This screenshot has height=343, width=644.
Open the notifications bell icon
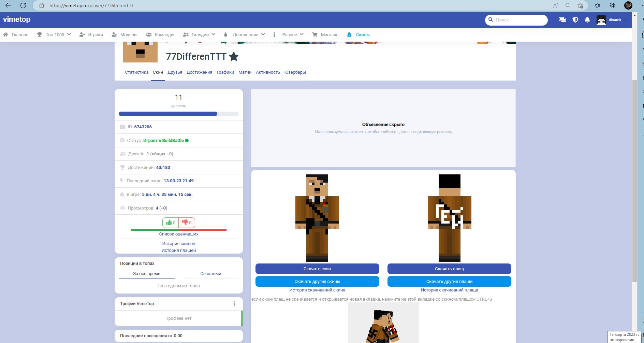click(587, 20)
